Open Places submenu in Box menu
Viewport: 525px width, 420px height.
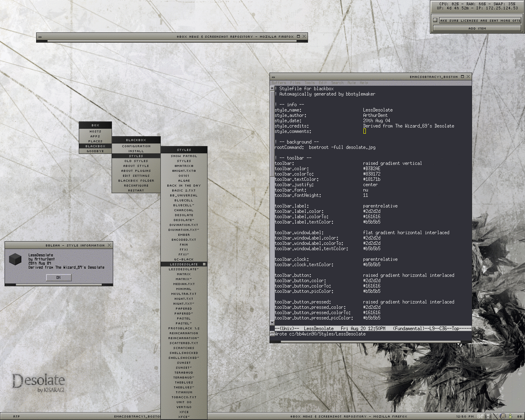coord(95,141)
